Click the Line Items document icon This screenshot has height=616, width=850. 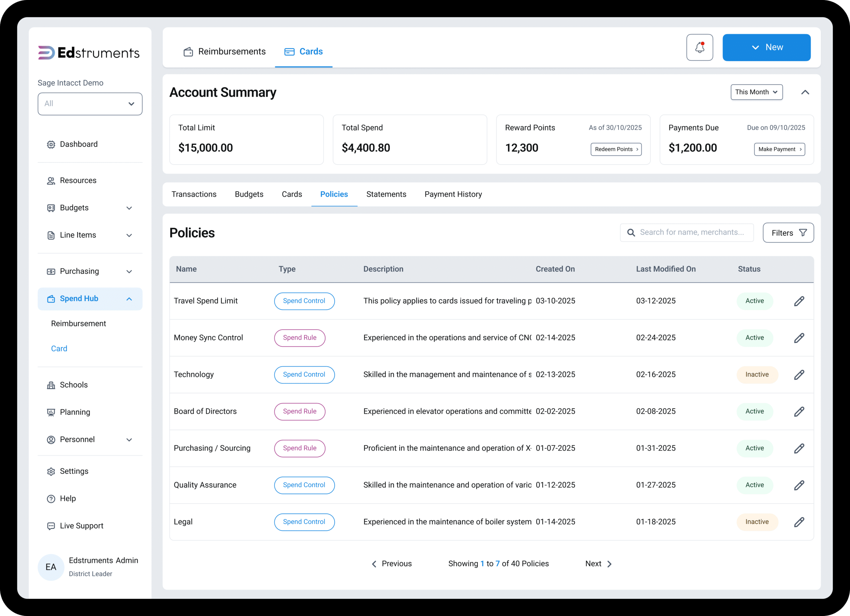(x=51, y=235)
